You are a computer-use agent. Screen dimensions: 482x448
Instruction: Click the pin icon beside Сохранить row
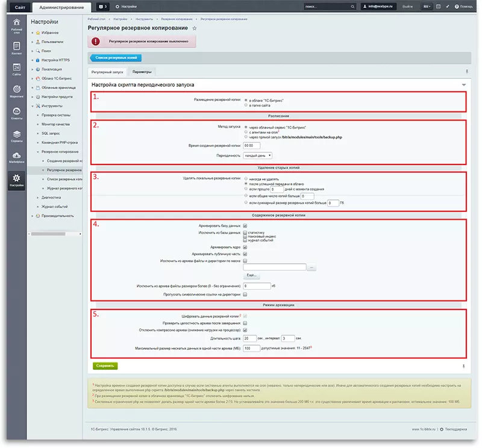(x=463, y=366)
